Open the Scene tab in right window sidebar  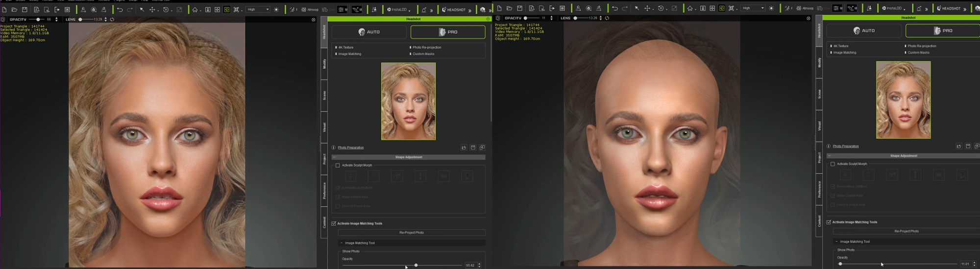[x=819, y=94]
